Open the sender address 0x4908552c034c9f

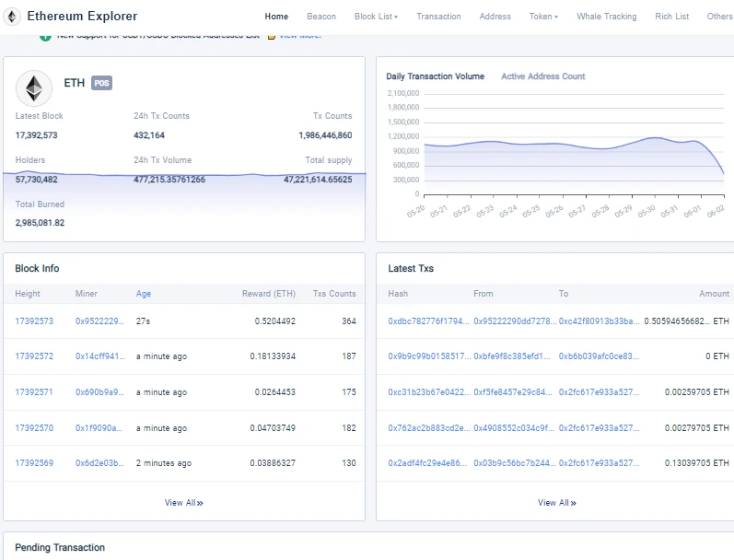pyautogui.click(x=513, y=428)
